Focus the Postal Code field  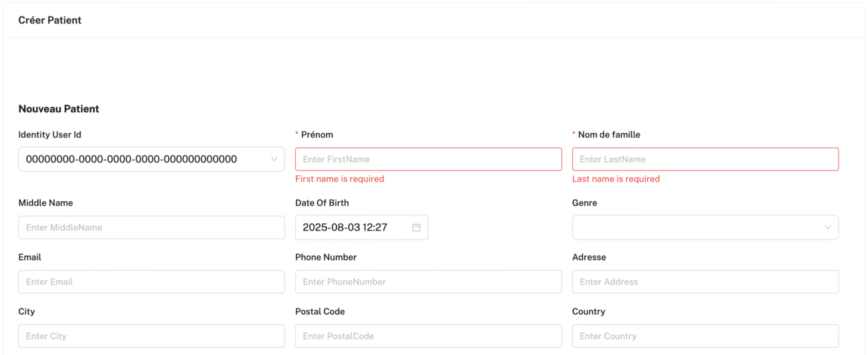tap(429, 336)
